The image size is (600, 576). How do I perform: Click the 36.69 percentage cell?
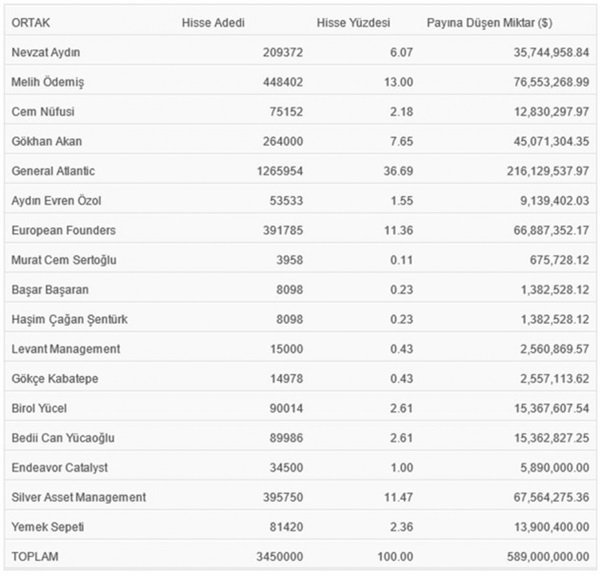coord(371,171)
